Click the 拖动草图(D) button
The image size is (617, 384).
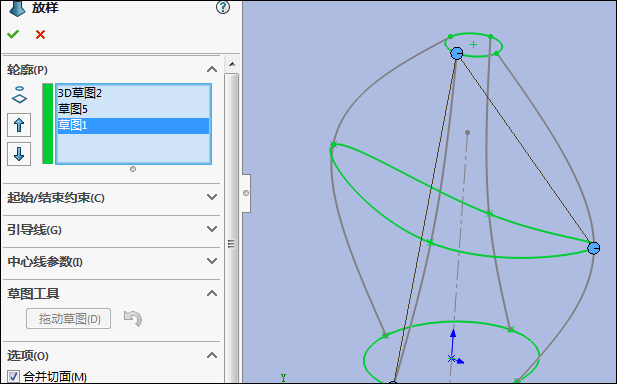pos(68,319)
